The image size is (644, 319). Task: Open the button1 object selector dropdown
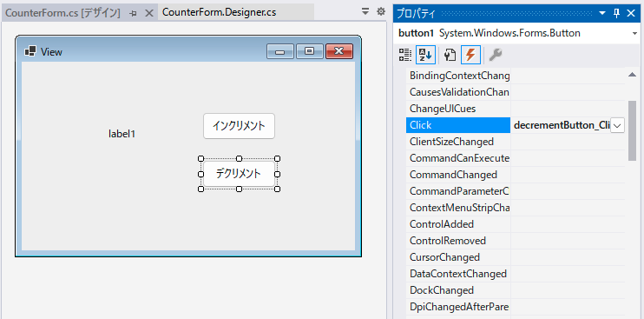coord(635,34)
